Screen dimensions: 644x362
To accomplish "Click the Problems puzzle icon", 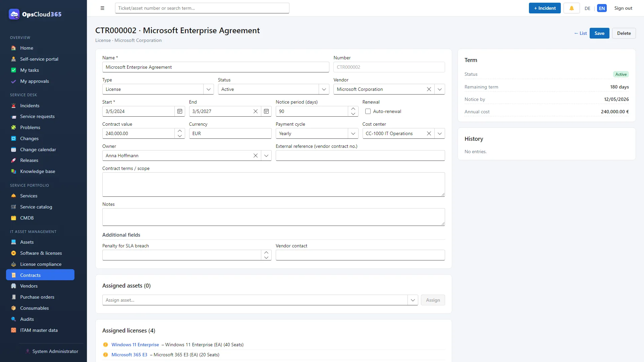I will (x=13, y=127).
